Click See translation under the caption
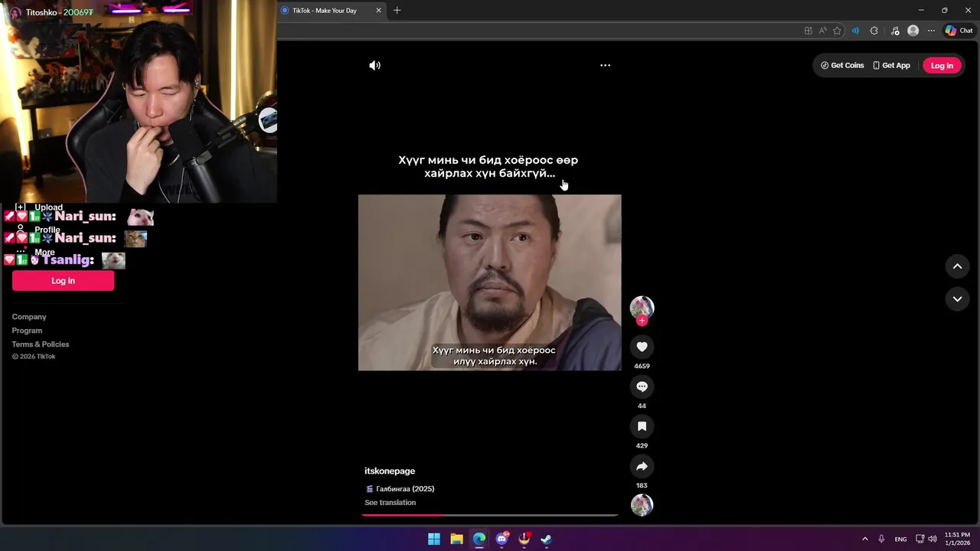 click(390, 503)
